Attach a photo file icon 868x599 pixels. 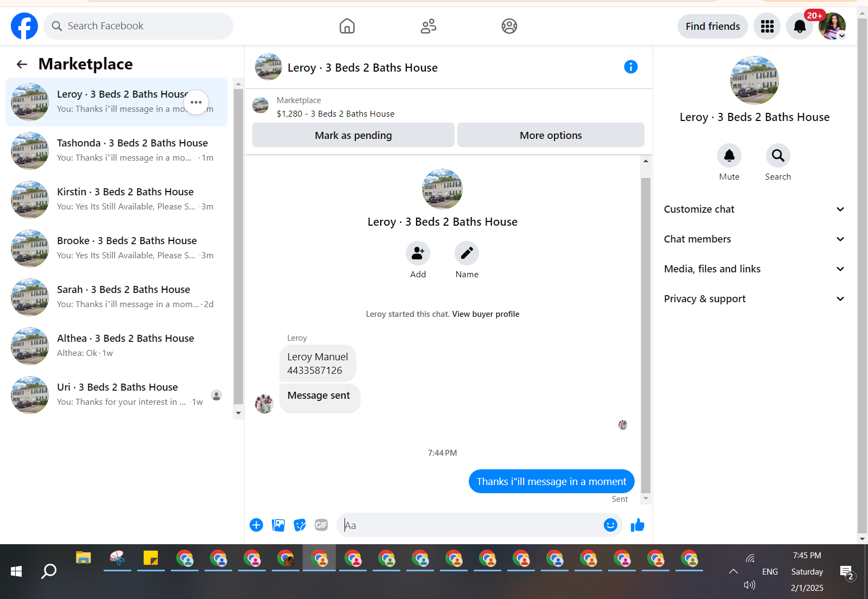[x=278, y=525]
